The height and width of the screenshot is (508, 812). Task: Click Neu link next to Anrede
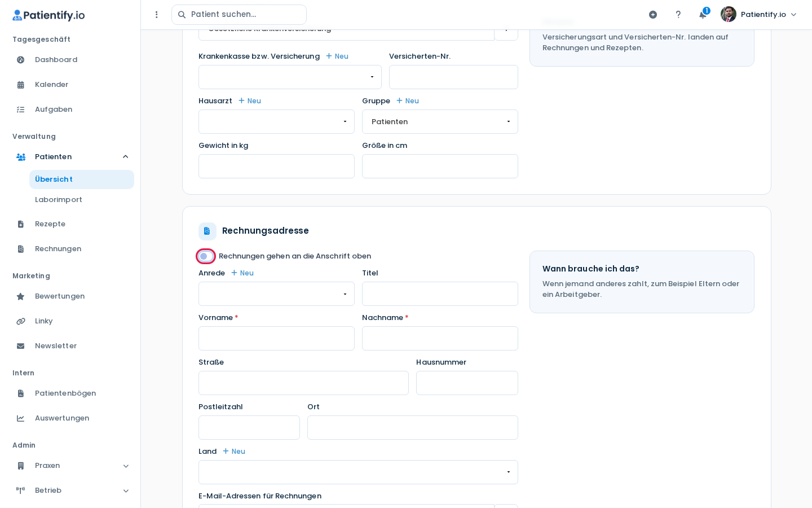[242, 273]
